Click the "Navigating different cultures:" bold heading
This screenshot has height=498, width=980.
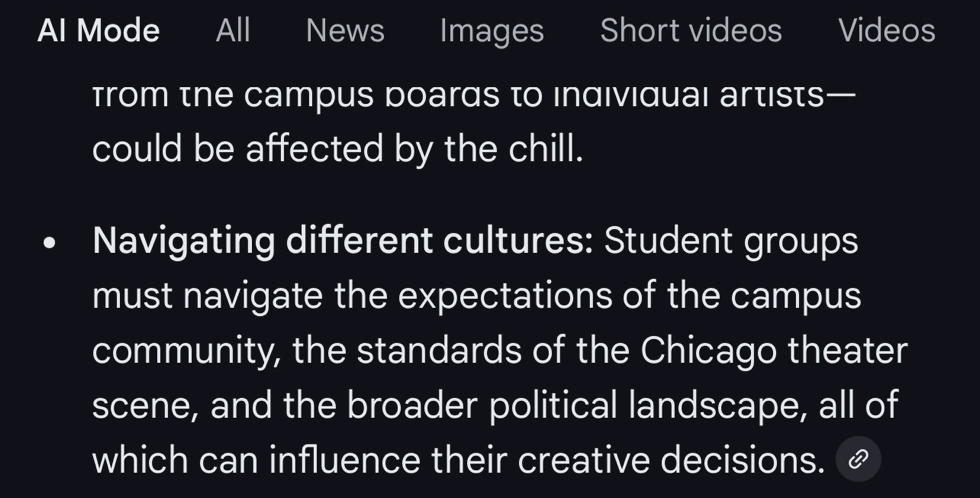coord(343,241)
